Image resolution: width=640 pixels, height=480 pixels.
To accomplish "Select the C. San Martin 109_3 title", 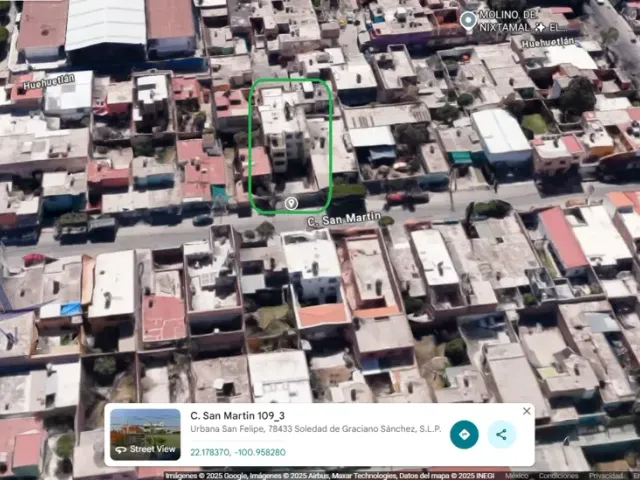I will click(238, 416).
